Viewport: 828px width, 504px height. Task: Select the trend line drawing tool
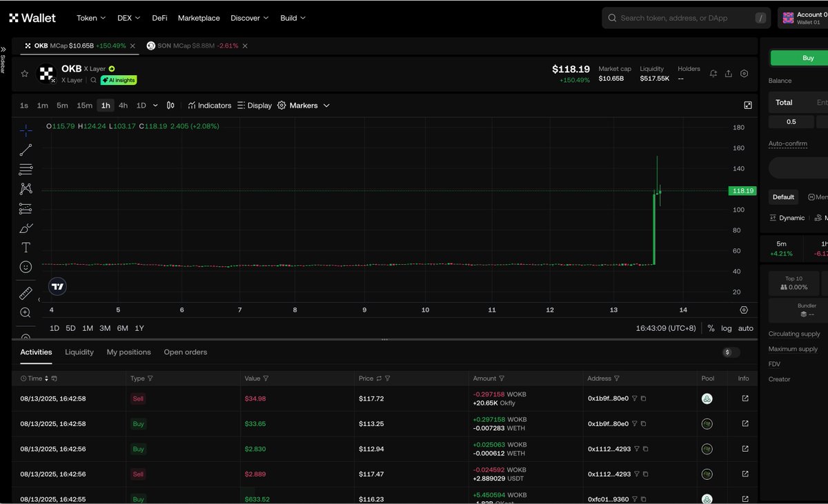point(26,150)
